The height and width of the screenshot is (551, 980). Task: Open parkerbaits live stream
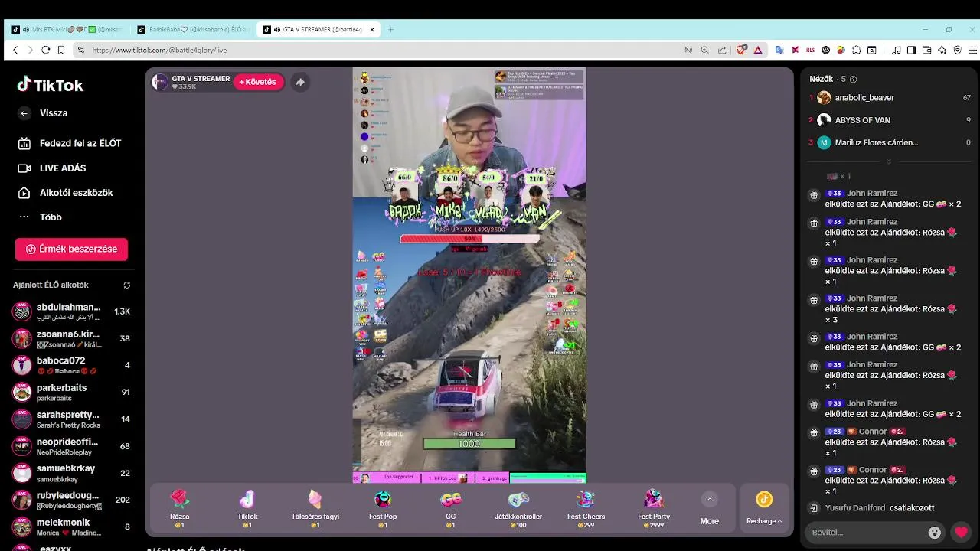tap(71, 393)
